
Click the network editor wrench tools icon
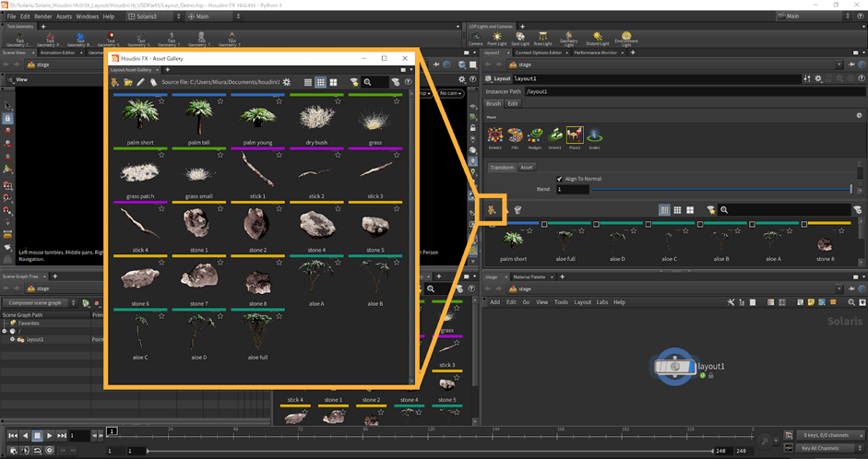[x=731, y=302]
